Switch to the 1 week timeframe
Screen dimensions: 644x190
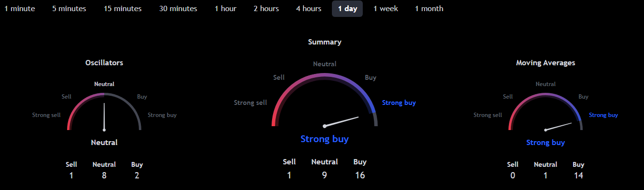click(x=385, y=9)
